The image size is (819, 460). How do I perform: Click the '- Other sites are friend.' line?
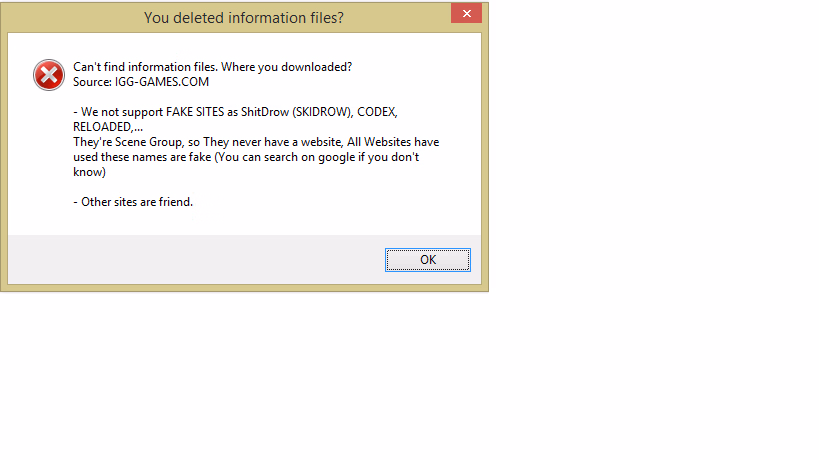click(133, 202)
